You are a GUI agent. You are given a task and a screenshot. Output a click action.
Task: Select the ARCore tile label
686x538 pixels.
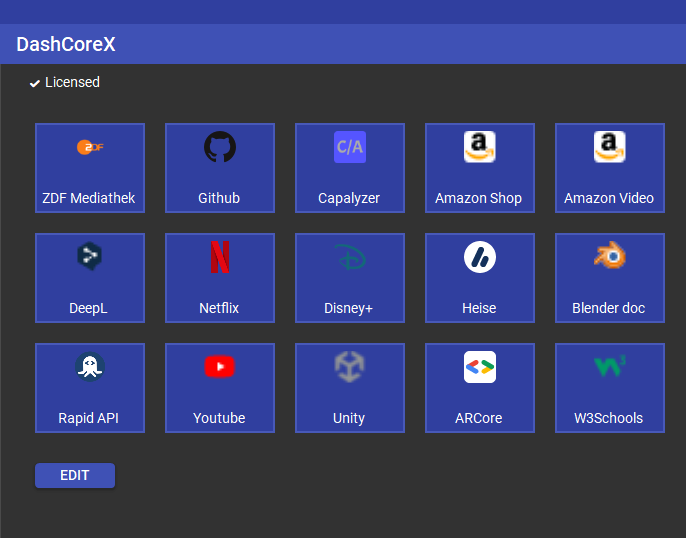[479, 418]
